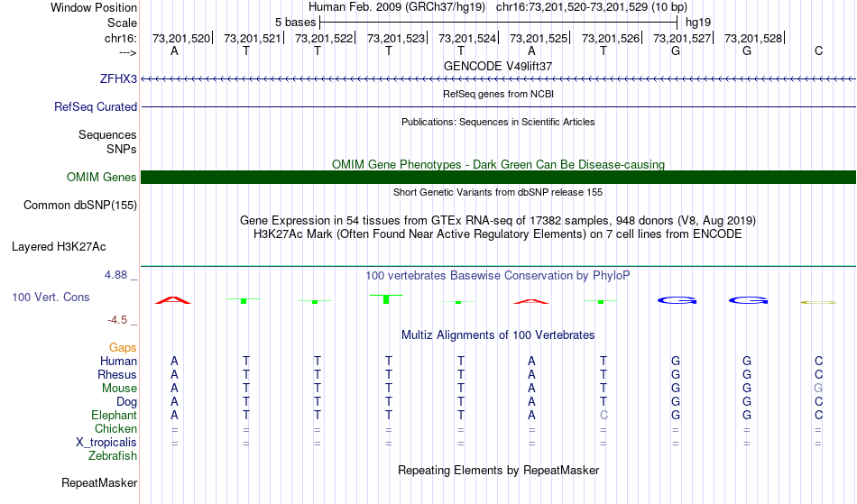Click the Publications: Sequences in Scientific Articles title
Screen dimensions: 857x504
point(498,122)
